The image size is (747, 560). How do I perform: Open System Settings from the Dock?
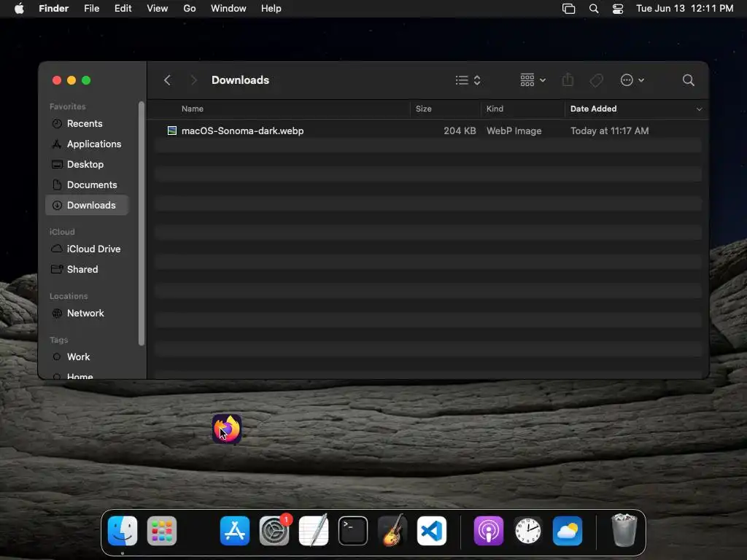tap(274, 531)
